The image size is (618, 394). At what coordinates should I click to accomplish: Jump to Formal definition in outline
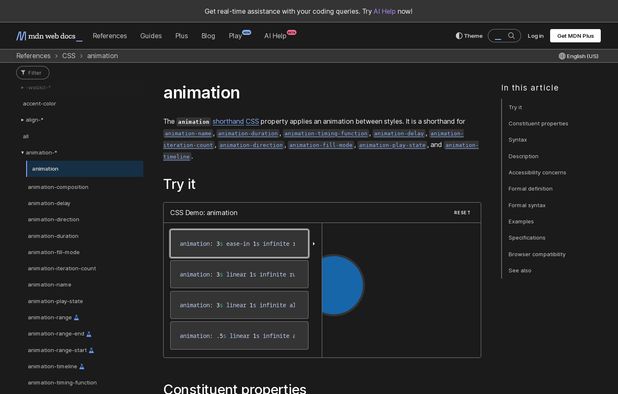[530, 189]
